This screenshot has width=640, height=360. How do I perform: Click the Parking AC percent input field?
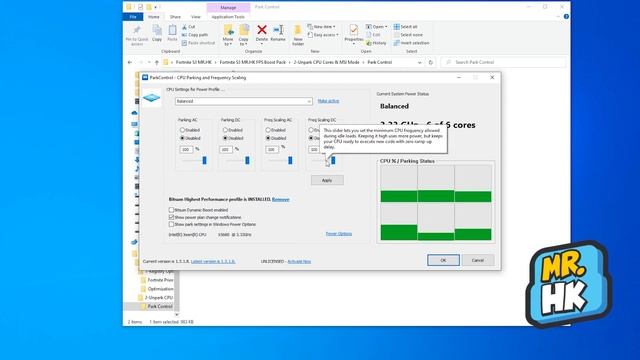186,150
